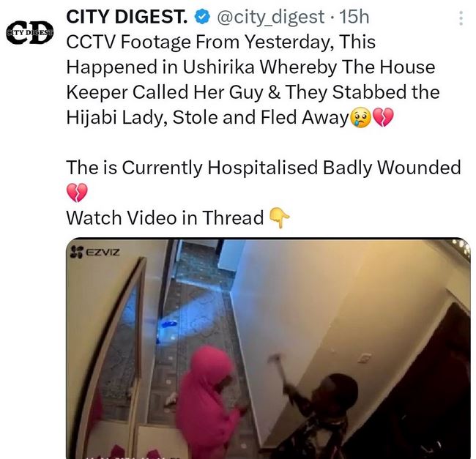Click the blue verified badge icon

point(202,17)
